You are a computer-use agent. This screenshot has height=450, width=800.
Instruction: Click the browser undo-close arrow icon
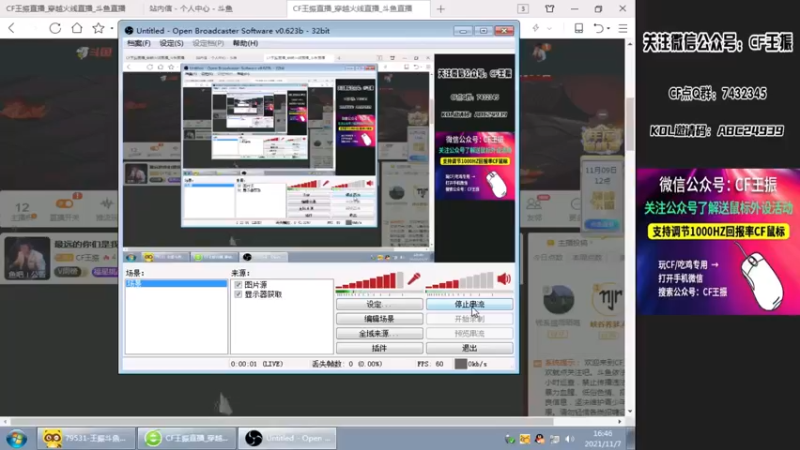[599, 29]
